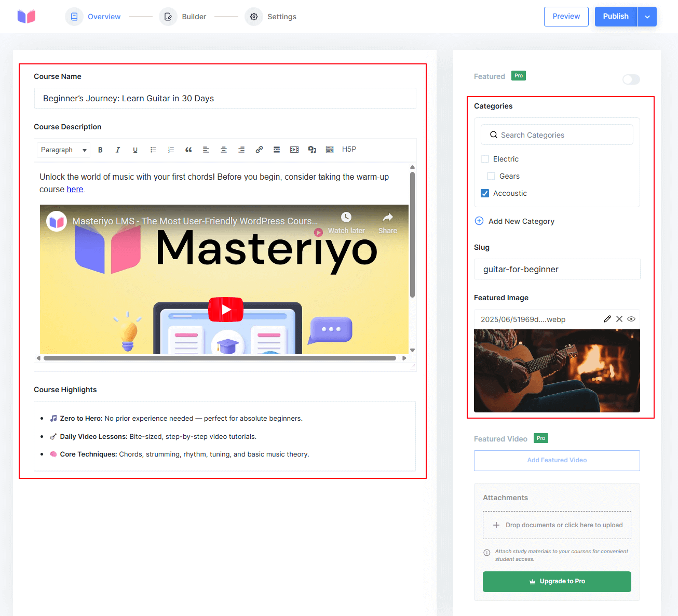Expand the Publish dropdown arrow
The image size is (678, 616).
647,17
